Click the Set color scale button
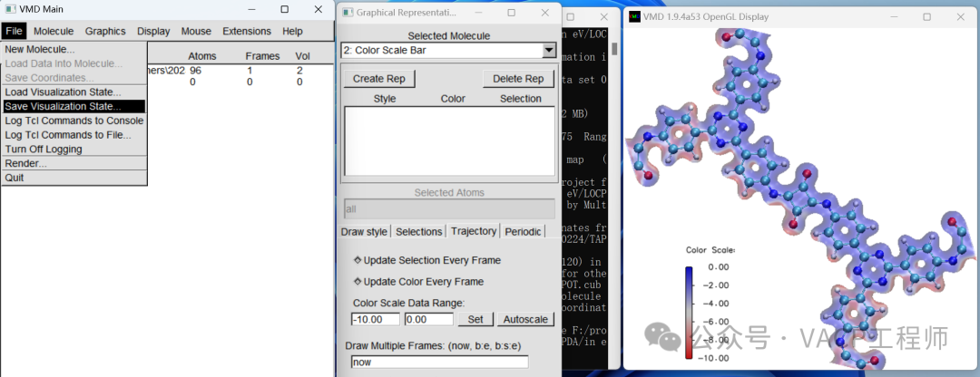This screenshot has height=377, width=980. pos(475,320)
